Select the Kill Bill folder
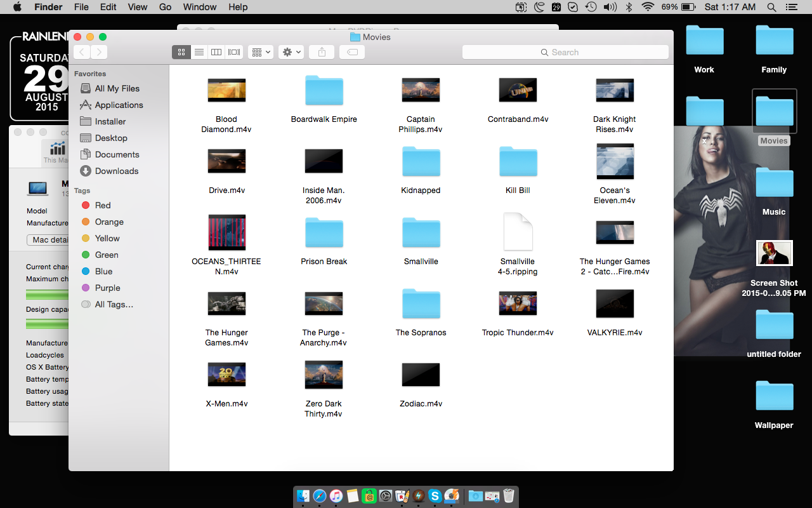Viewport: 812px width, 508px height. 518,161
